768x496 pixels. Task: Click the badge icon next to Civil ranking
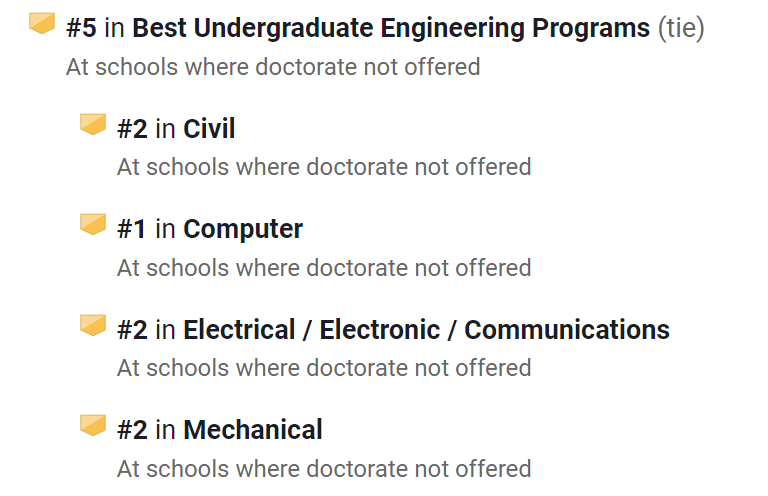tap(93, 124)
